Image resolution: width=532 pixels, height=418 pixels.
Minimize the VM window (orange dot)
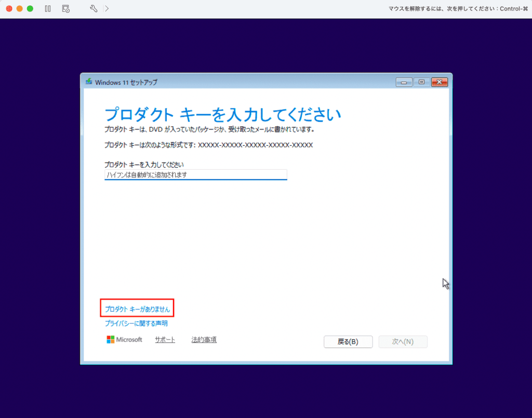tap(20, 8)
